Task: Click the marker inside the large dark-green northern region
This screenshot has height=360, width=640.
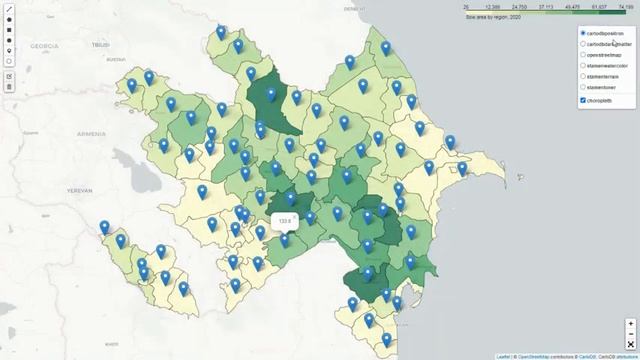Action: point(271,95)
